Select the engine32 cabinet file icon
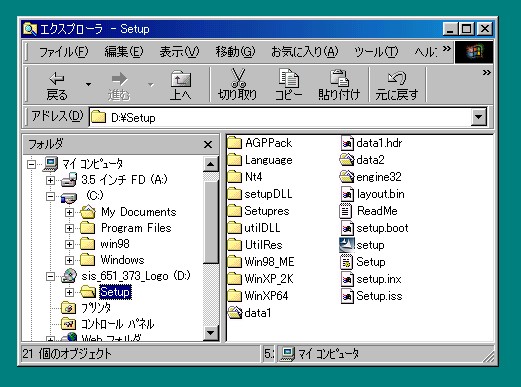 tap(347, 177)
